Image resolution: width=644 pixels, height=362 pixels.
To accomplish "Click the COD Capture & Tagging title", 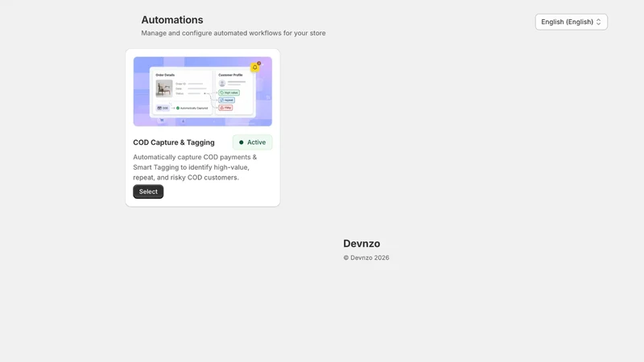I will pos(174,142).
